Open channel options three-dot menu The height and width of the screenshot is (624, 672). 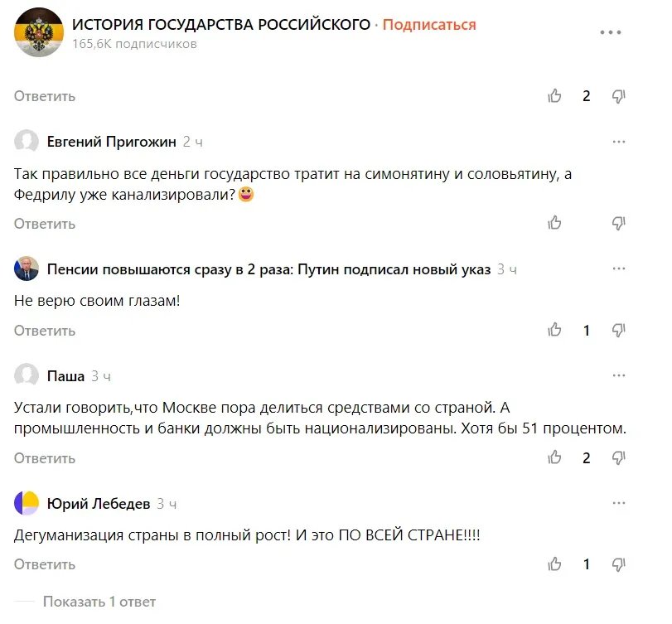610,32
